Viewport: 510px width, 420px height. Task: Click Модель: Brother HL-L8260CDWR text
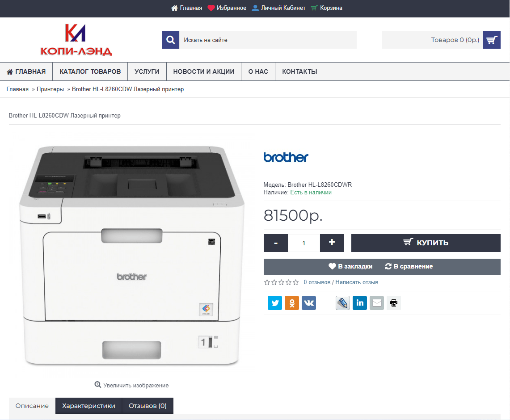(x=308, y=185)
